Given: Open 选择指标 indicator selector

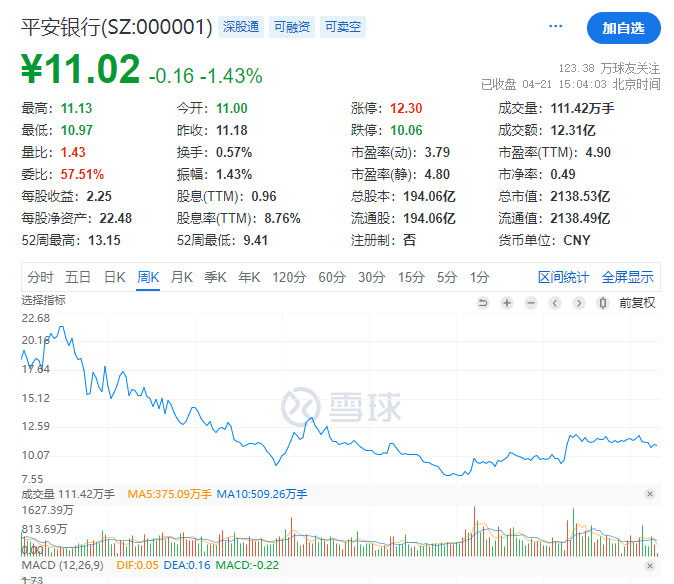Looking at the screenshot, I should click(x=43, y=300).
